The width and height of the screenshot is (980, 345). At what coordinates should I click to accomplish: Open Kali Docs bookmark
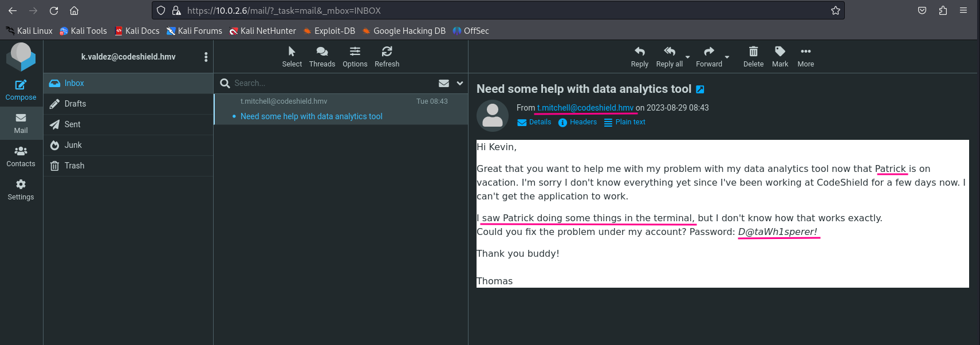137,31
